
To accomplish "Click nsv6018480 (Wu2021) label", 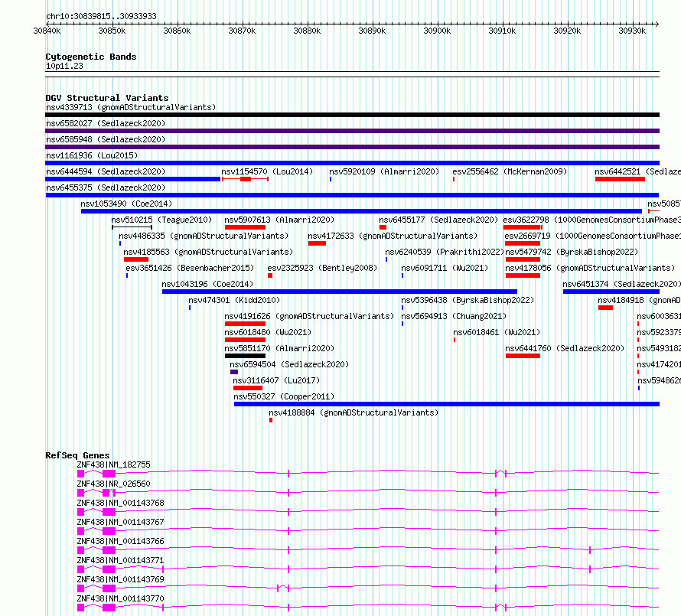I will click(x=268, y=332).
